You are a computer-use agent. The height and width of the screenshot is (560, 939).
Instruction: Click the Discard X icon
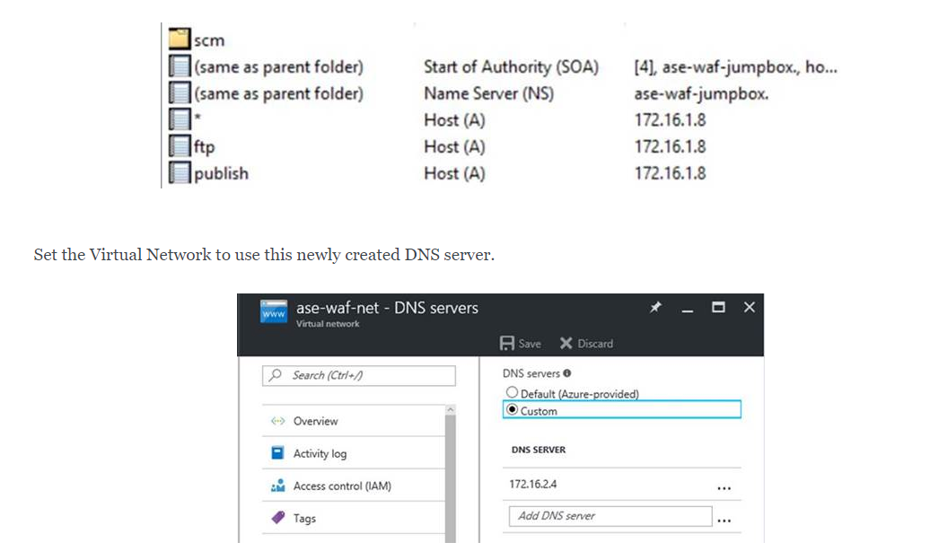pos(566,343)
